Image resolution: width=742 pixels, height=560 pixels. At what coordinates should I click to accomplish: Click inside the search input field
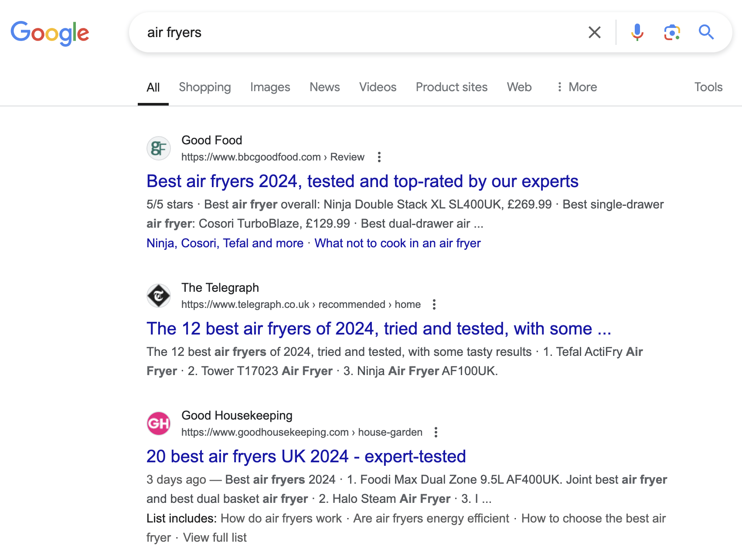pos(305,32)
